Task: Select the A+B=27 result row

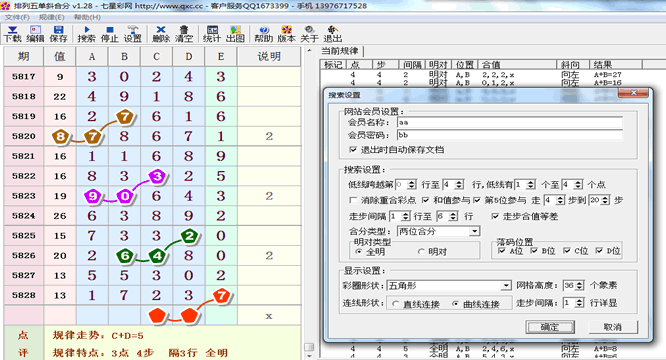Action: point(480,75)
